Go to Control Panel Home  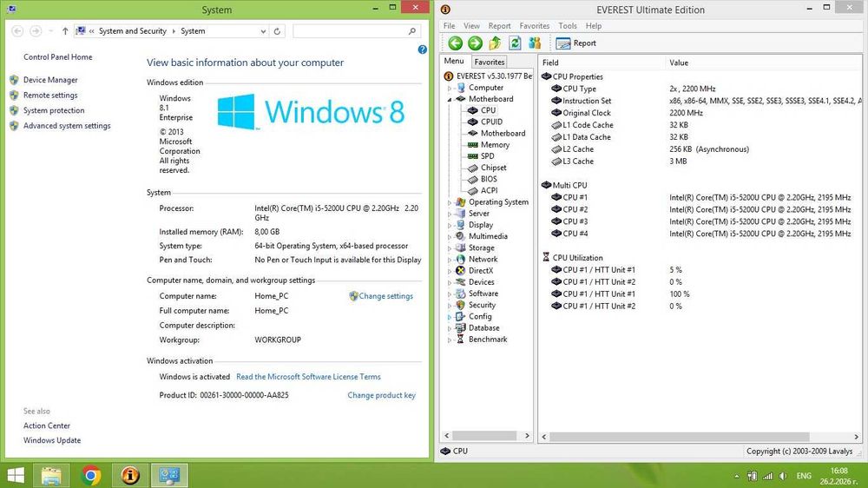click(x=57, y=57)
